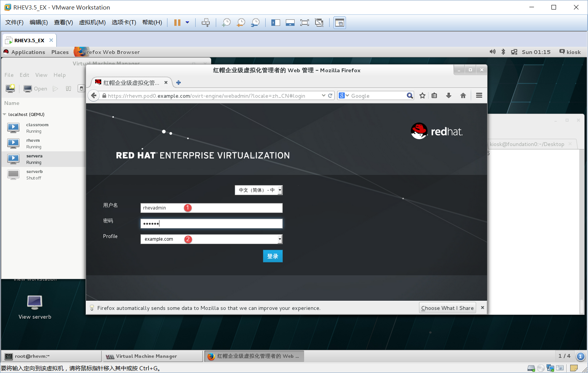Open URL history dropdown arrow in address bar
The image size is (588, 373).
click(323, 95)
